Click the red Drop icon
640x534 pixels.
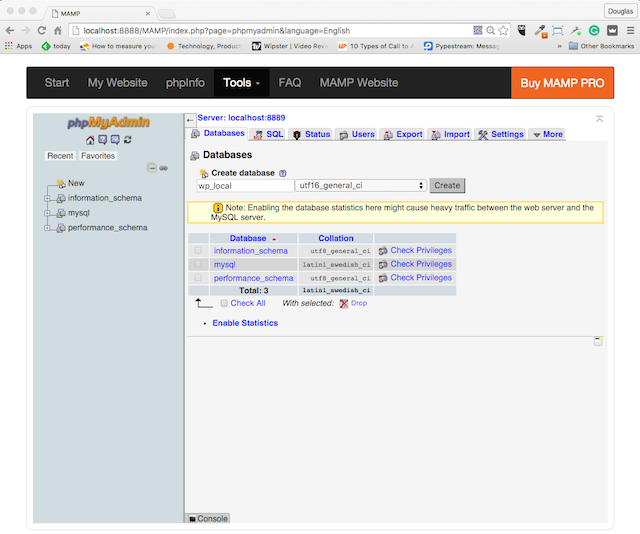coord(344,303)
